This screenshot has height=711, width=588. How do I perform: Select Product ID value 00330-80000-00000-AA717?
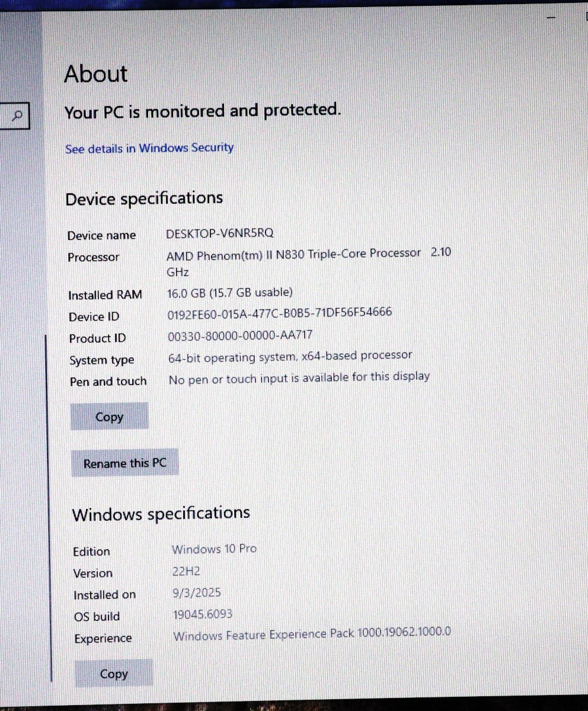(x=240, y=335)
